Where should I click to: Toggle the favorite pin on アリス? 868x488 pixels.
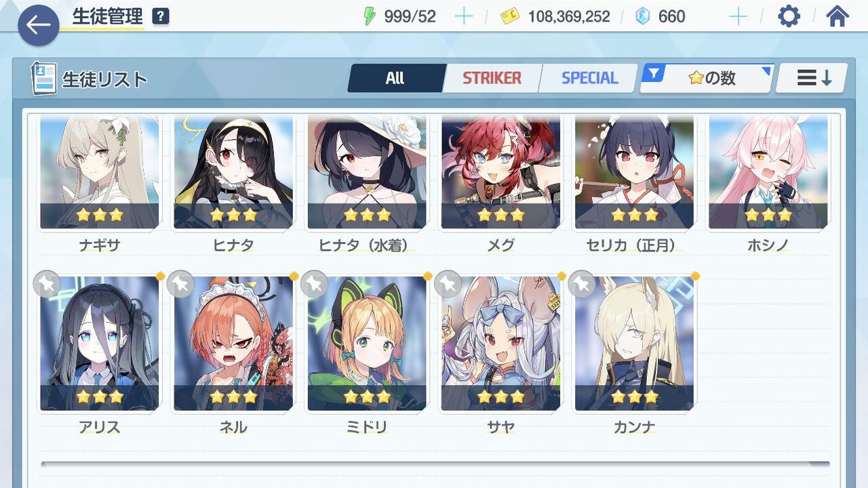pyautogui.click(x=47, y=285)
